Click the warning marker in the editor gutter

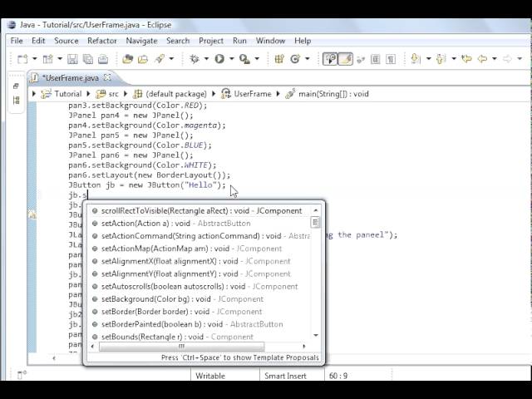tap(32, 214)
